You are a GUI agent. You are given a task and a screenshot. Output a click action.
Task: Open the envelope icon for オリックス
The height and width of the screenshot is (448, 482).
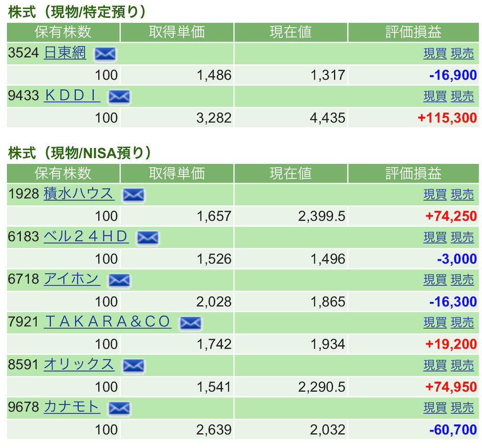(x=133, y=366)
